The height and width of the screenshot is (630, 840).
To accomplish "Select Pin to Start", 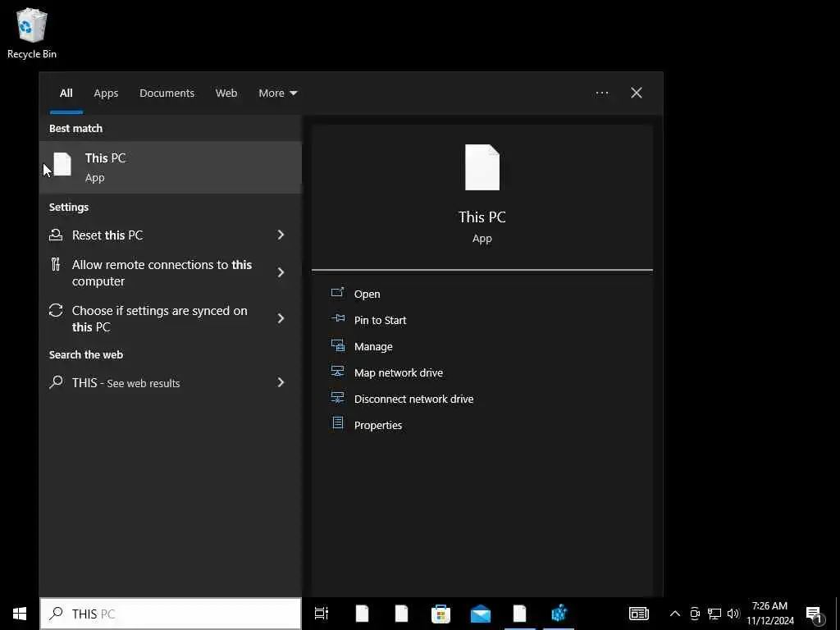I will pos(381,320).
